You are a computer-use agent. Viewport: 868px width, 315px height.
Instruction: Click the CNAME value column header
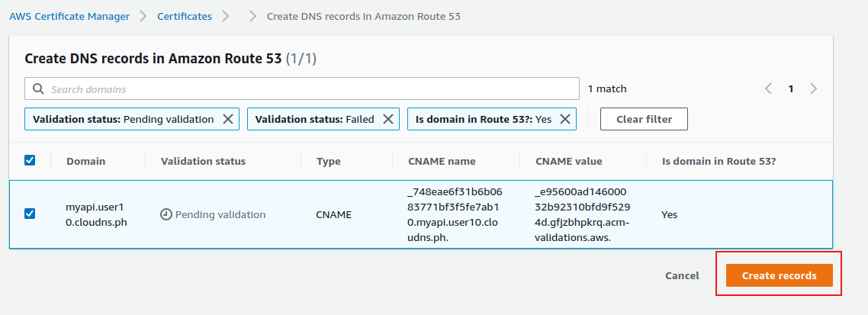[569, 161]
